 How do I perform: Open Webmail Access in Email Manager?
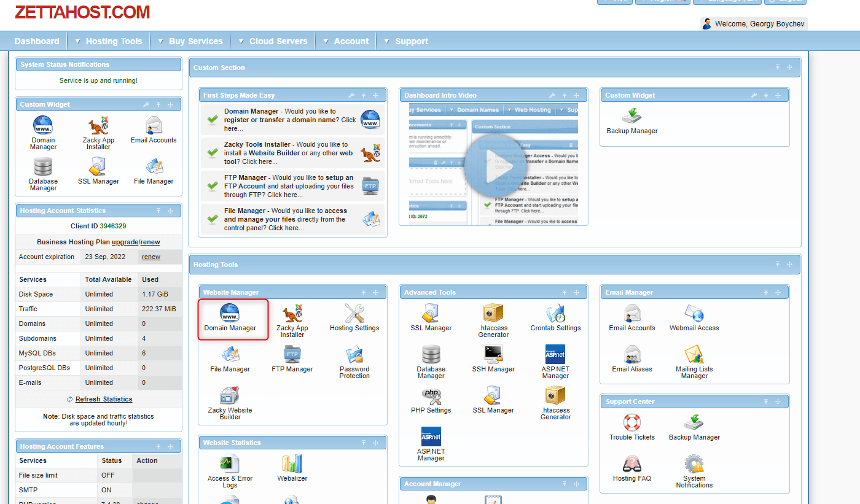click(694, 318)
